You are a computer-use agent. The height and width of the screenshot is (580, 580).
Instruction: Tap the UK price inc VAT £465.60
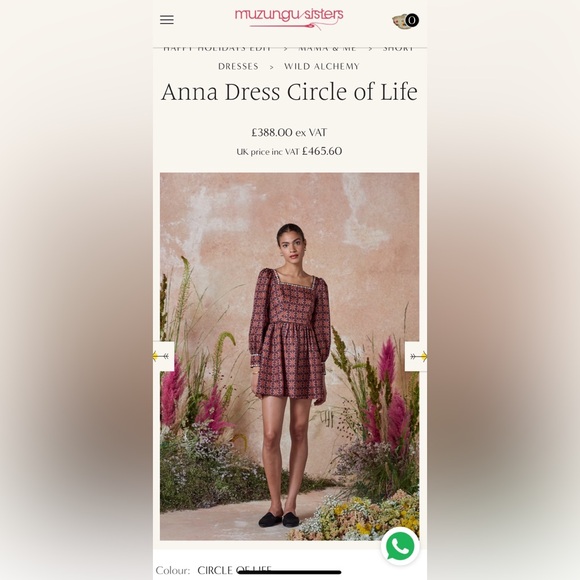289,151
